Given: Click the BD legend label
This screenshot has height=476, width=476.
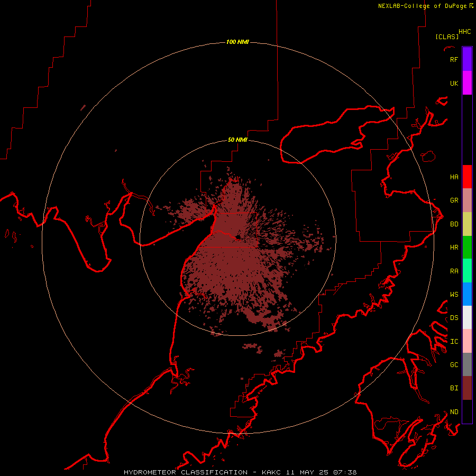Looking at the screenshot, I should coord(454,224).
